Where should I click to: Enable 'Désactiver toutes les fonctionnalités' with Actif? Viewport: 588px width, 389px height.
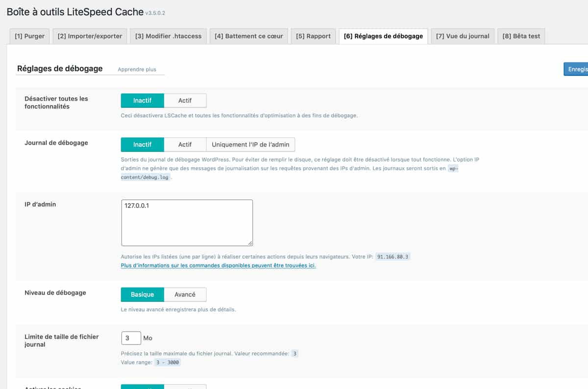pos(185,100)
